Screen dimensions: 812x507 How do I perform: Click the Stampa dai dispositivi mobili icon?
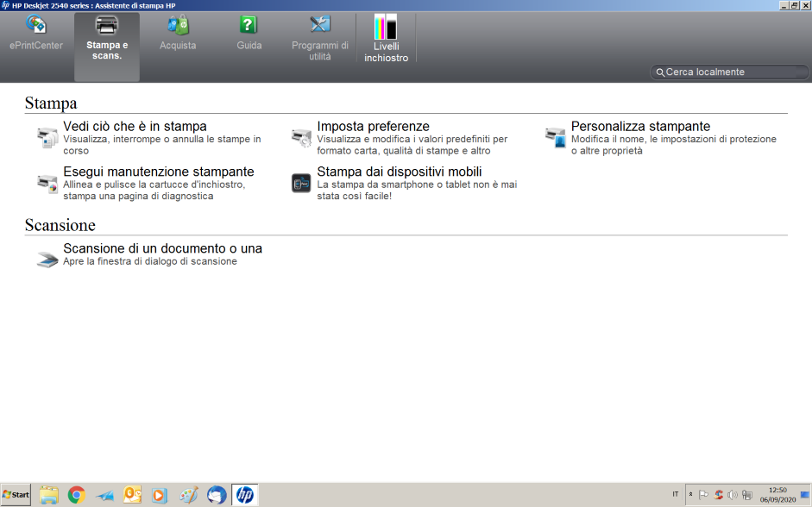click(301, 183)
